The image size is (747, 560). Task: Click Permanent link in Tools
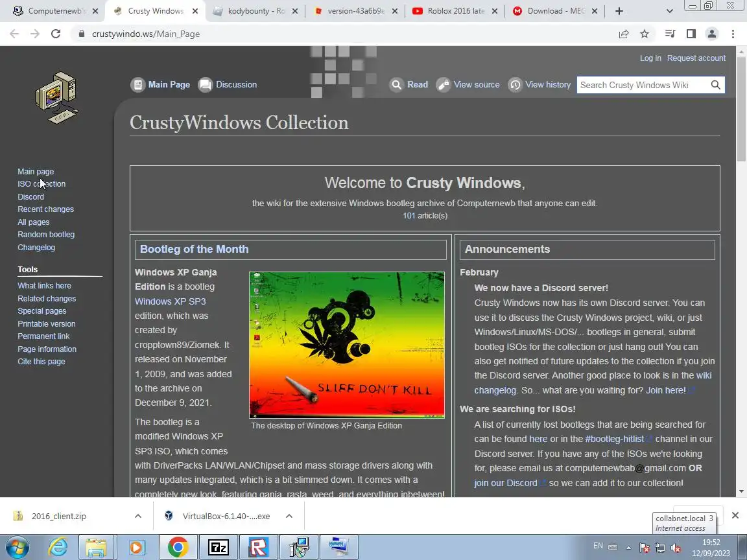coord(43,336)
